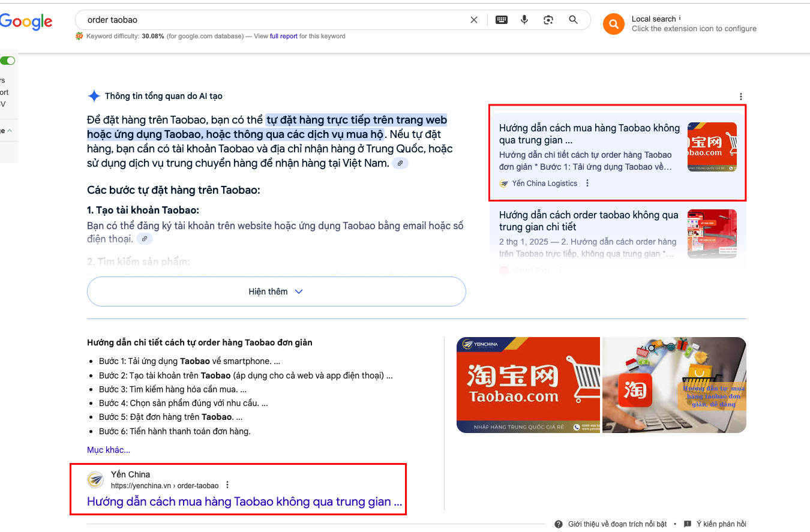Open the thumbnail on the second source card

[x=712, y=234]
